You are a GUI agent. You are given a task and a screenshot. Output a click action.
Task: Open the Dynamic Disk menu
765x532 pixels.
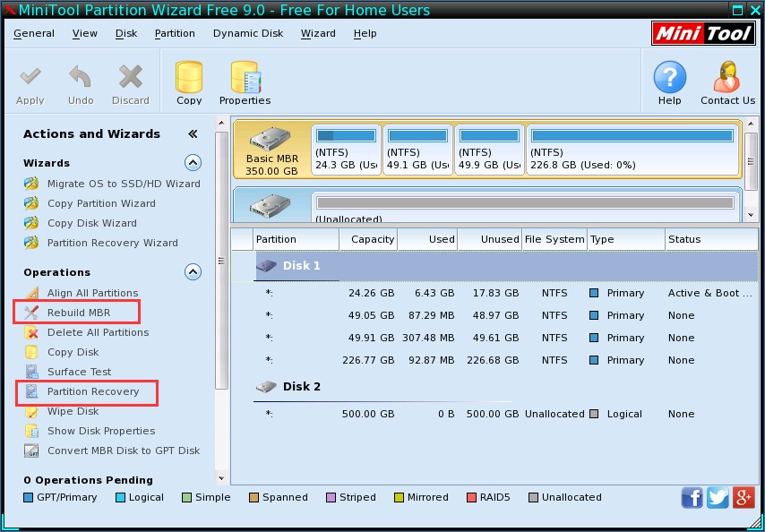tap(248, 33)
